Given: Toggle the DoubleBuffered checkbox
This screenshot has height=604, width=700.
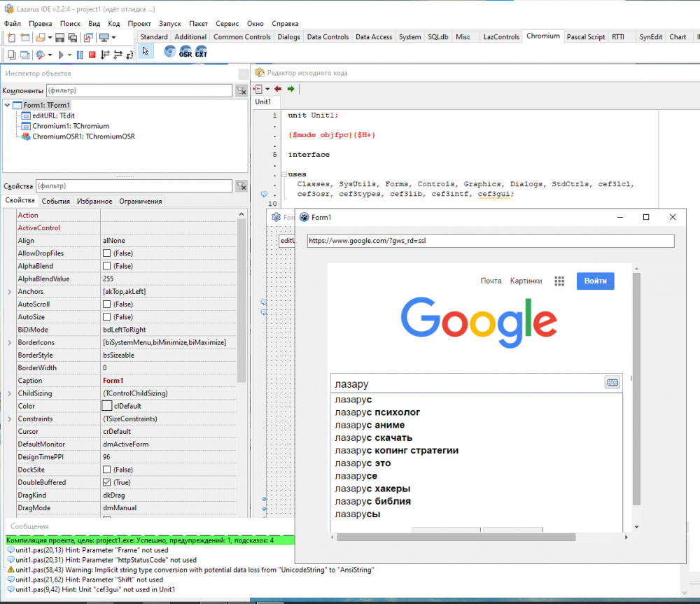Looking at the screenshot, I should tap(107, 482).
